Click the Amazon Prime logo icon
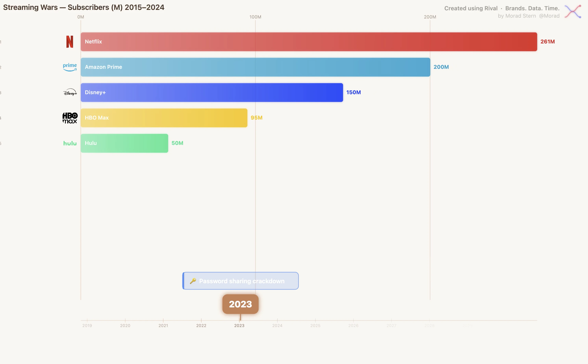588x364 pixels. [x=70, y=67]
